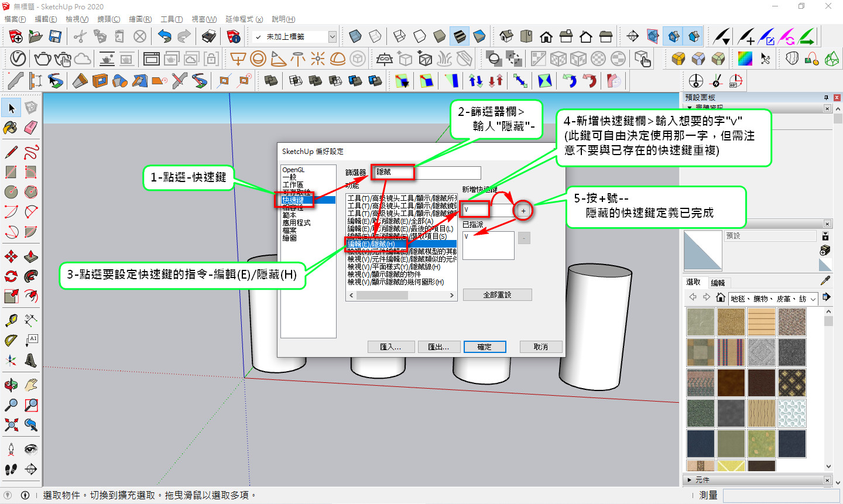Toggle Back Edges face style

[375, 37]
